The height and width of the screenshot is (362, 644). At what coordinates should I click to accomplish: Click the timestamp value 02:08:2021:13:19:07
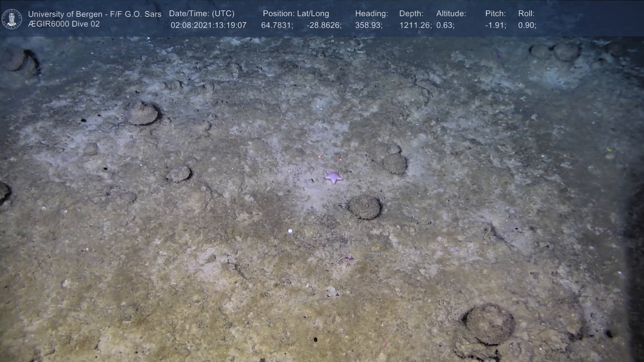pyautogui.click(x=208, y=25)
